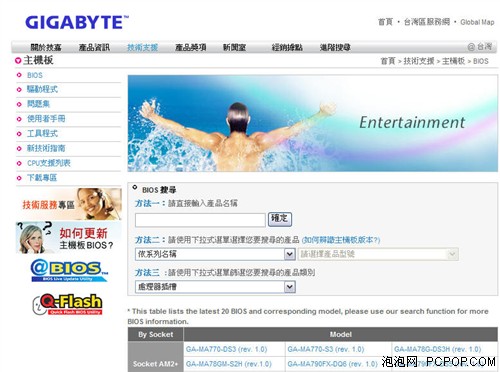Open the Global Map link

click(x=477, y=22)
